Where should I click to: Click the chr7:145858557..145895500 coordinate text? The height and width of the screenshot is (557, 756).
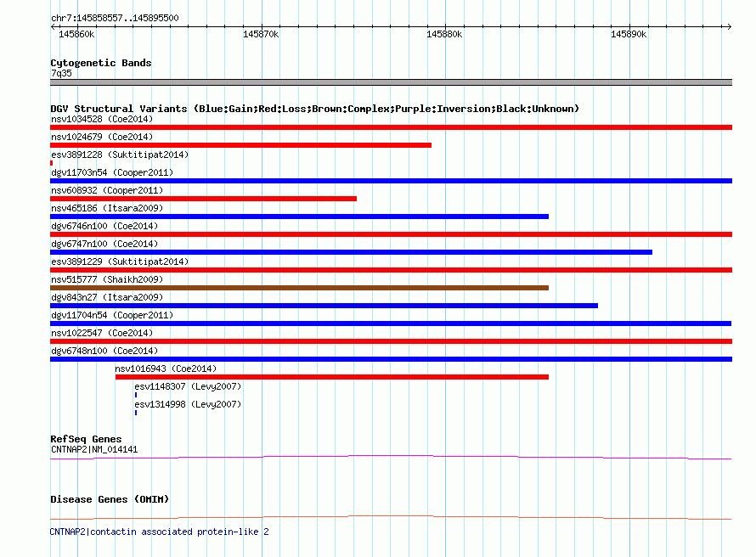pos(115,18)
